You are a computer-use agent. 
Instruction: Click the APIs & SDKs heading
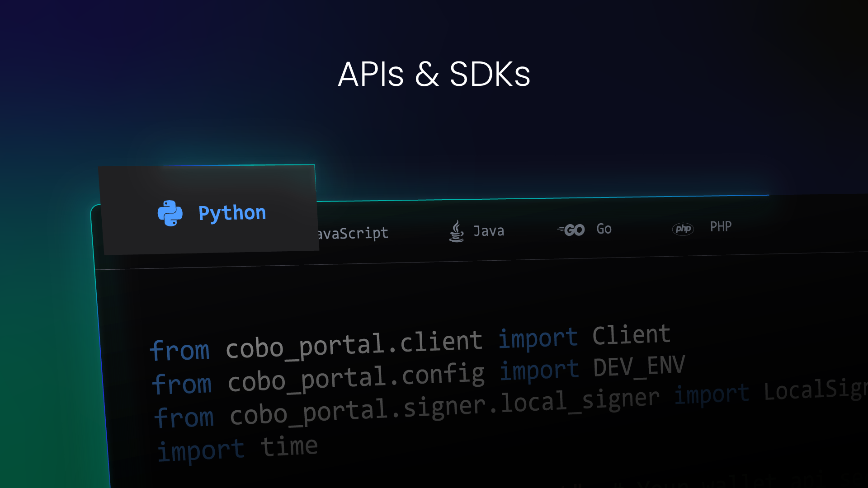pos(434,74)
